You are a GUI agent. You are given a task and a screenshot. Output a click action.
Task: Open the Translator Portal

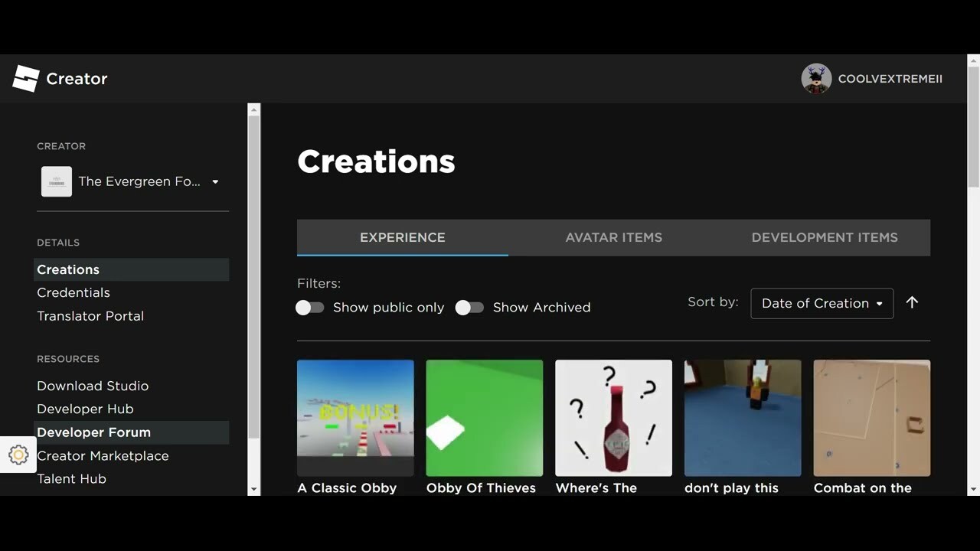click(x=90, y=315)
